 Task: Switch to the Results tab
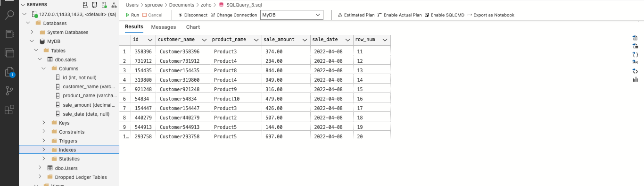(x=134, y=27)
